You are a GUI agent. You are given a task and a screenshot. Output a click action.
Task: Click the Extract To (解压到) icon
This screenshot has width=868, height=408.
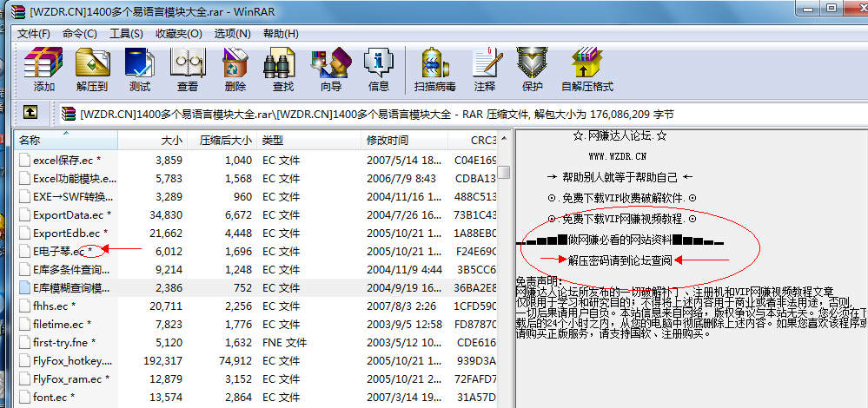(x=92, y=69)
